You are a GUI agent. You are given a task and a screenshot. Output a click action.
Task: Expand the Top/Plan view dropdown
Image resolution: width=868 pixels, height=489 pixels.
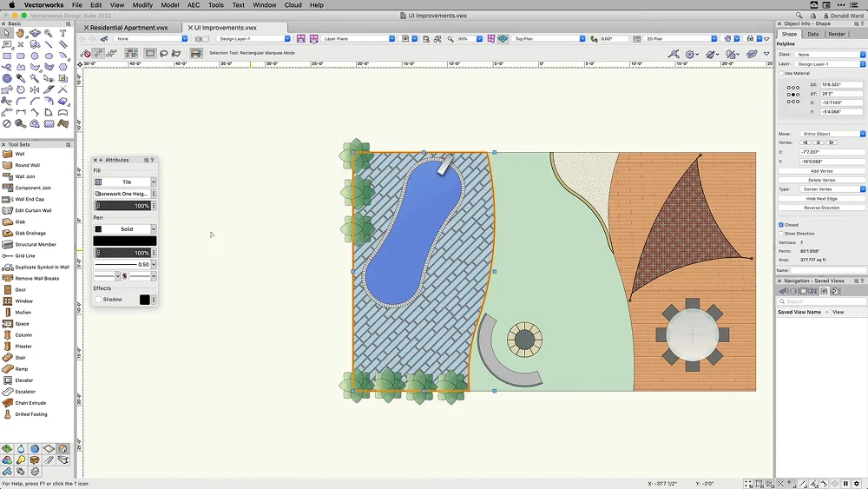coord(549,39)
